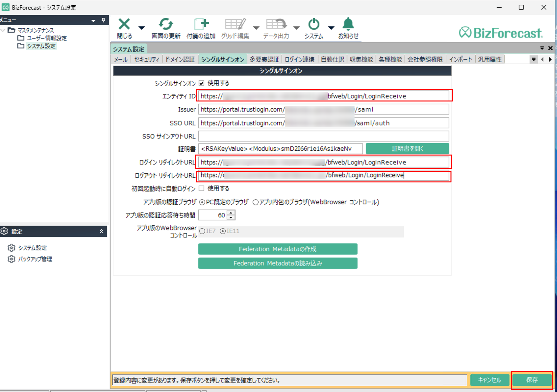Image resolution: width=557 pixels, height=392 pixels.
Task: Open メニュー panel options dropdown arrow
Action: (x=93, y=21)
